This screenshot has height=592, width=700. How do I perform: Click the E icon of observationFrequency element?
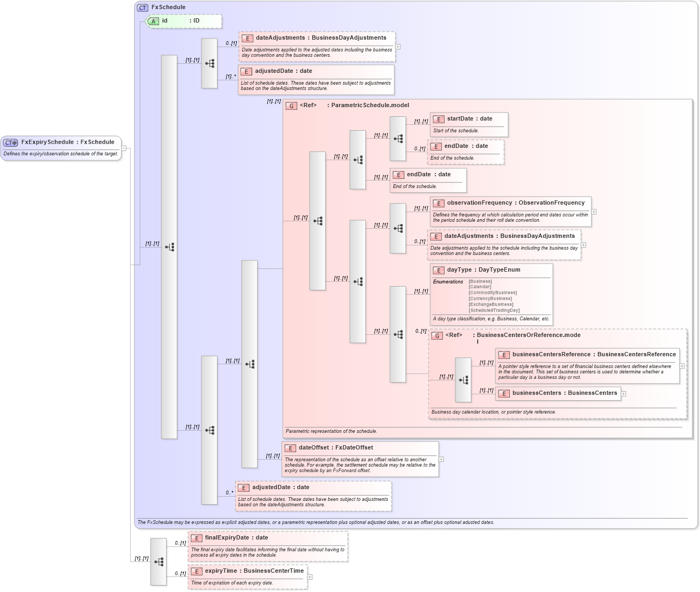pos(439,203)
